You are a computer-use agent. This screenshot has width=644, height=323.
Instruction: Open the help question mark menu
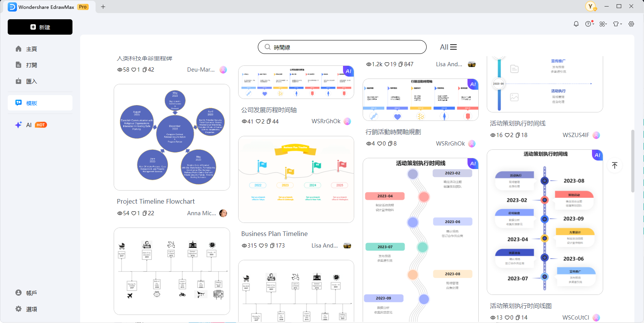[589, 24]
